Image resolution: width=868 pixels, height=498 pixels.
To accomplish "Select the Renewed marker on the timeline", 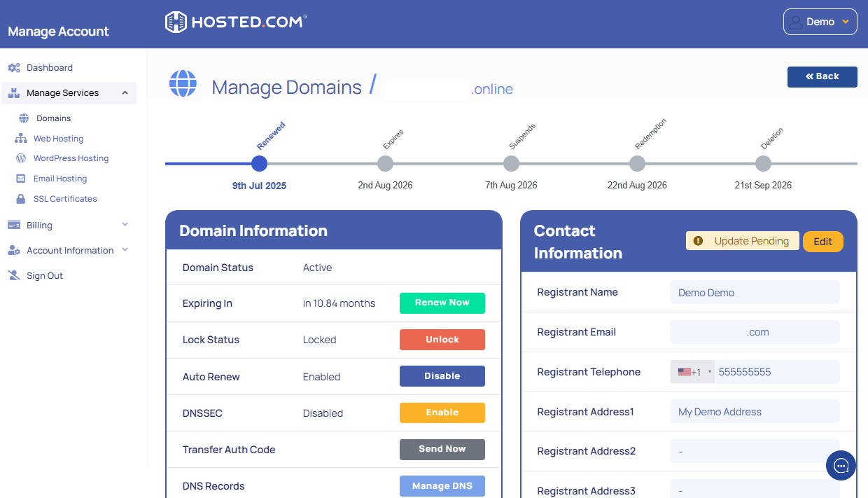I will 259,163.
